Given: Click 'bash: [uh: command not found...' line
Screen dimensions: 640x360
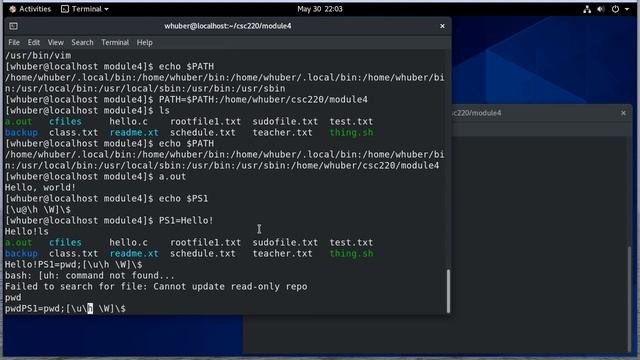Looking at the screenshot, I should (89, 276).
